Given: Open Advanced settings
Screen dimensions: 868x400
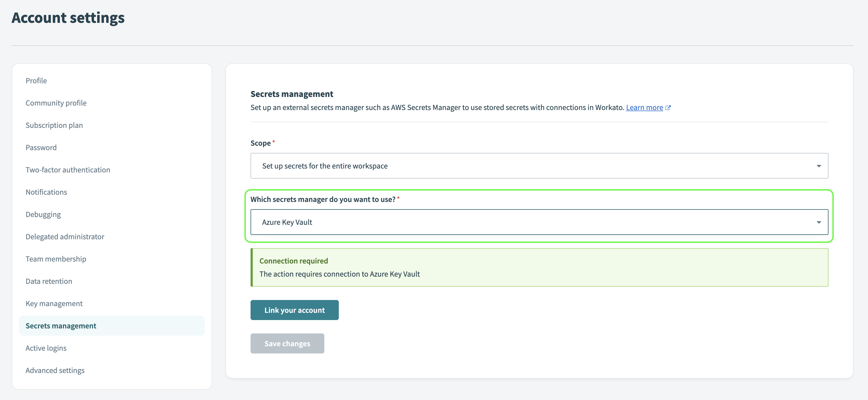Looking at the screenshot, I should pos(55,370).
